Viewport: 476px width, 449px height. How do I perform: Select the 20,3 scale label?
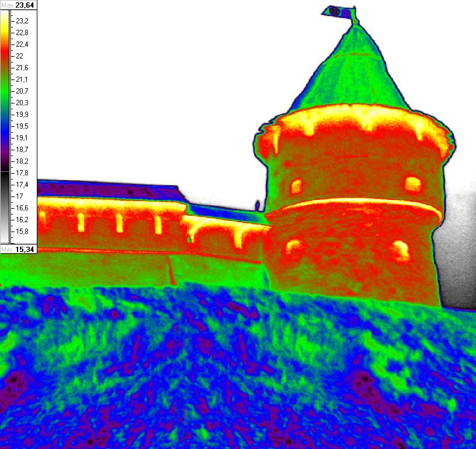pyautogui.click(x=22, y=103)
